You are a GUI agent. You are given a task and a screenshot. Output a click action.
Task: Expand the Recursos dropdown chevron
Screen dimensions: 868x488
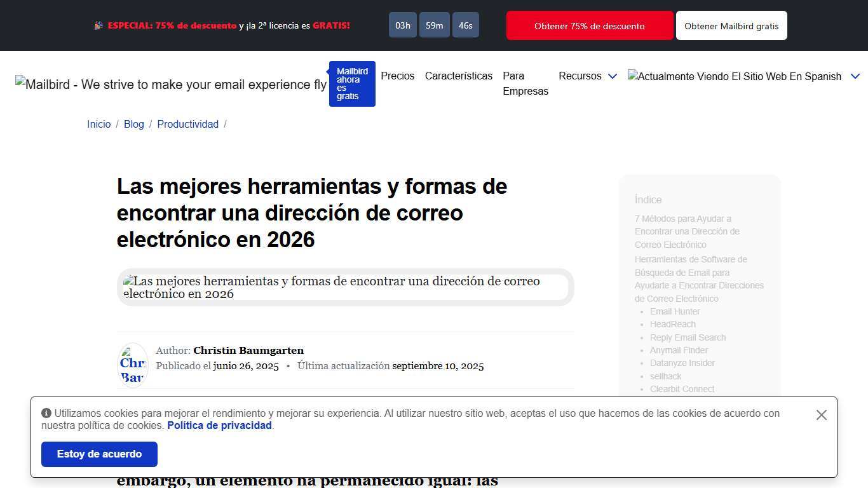pos(613,76)
